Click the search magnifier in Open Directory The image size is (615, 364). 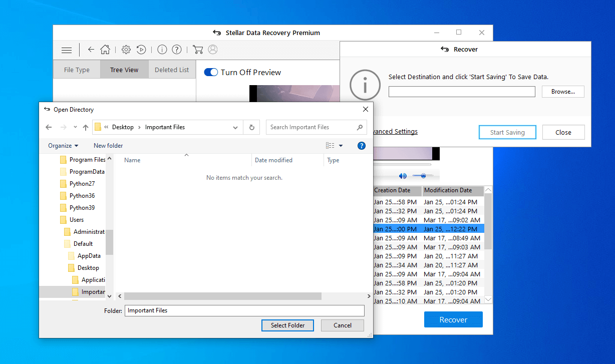[x=360, y=127]
